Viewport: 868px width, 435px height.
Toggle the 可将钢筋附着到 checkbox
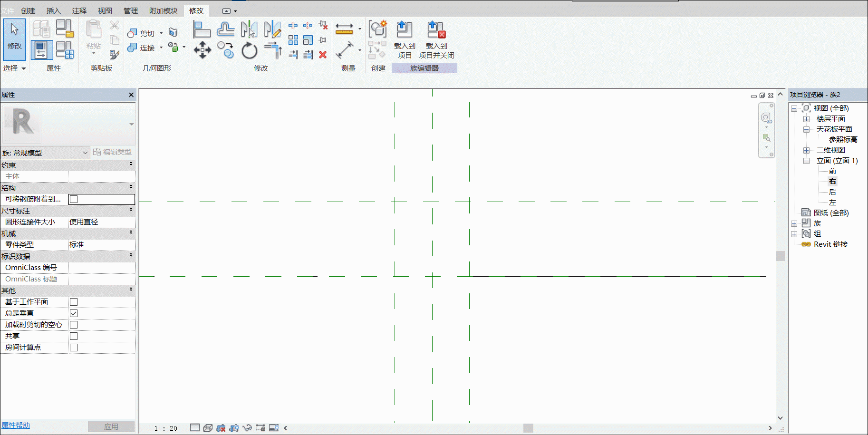[x=74, y=199]
